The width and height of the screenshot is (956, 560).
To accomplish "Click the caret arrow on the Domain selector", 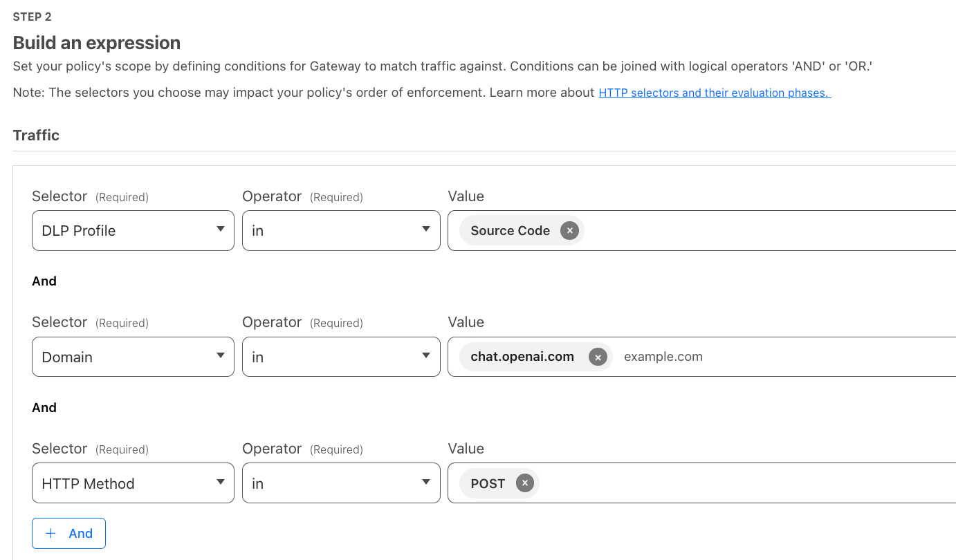I will click(220, 356).
